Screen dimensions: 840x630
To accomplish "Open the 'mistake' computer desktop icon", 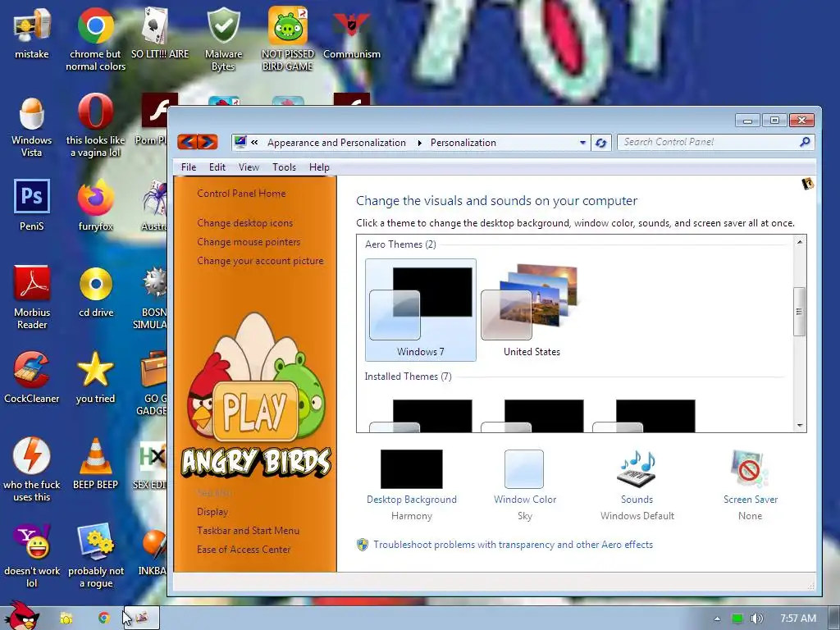I will pos(32,32).
